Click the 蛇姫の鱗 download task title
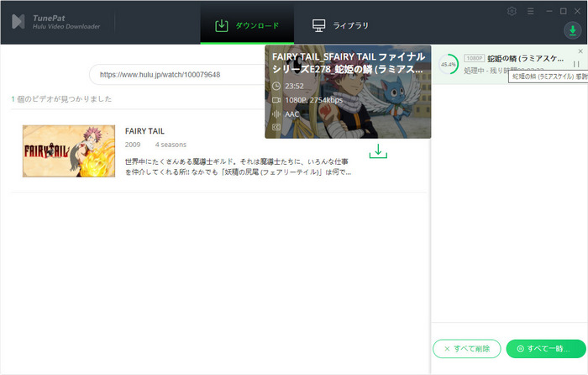588x375 pixels. [525, 59]
